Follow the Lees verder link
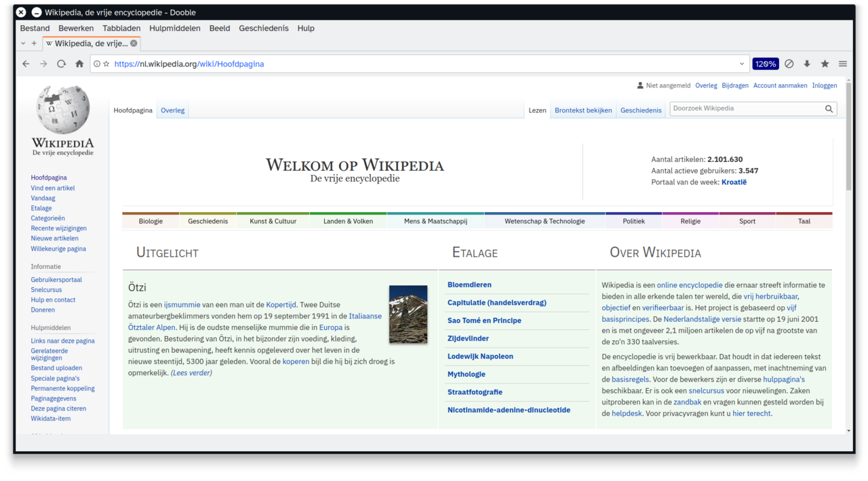This screenshot has width=868, height=481. (191, 373)
